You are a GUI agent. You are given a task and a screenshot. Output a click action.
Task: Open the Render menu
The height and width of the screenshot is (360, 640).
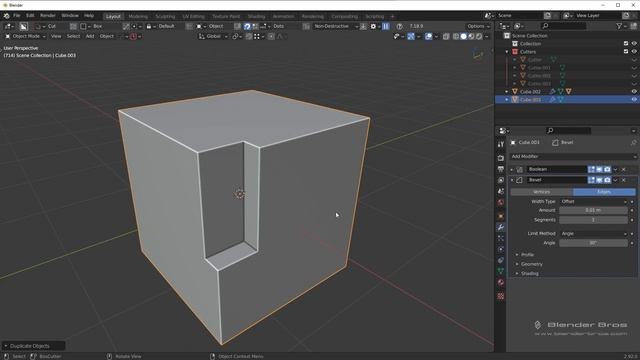tap(48, 16)
